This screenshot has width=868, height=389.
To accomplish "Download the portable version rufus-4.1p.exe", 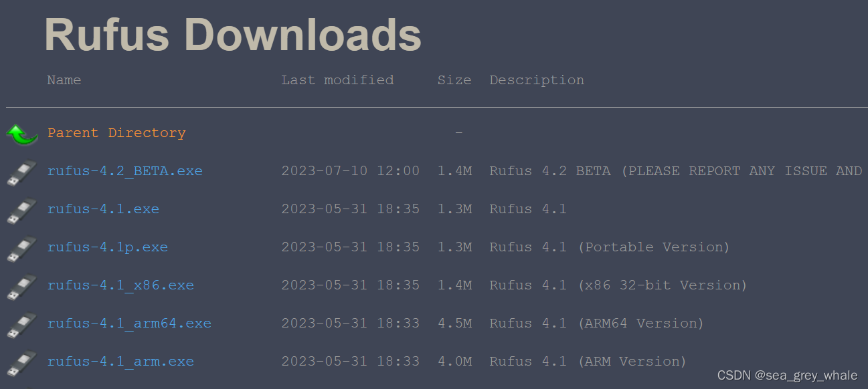I will [107, 247].
